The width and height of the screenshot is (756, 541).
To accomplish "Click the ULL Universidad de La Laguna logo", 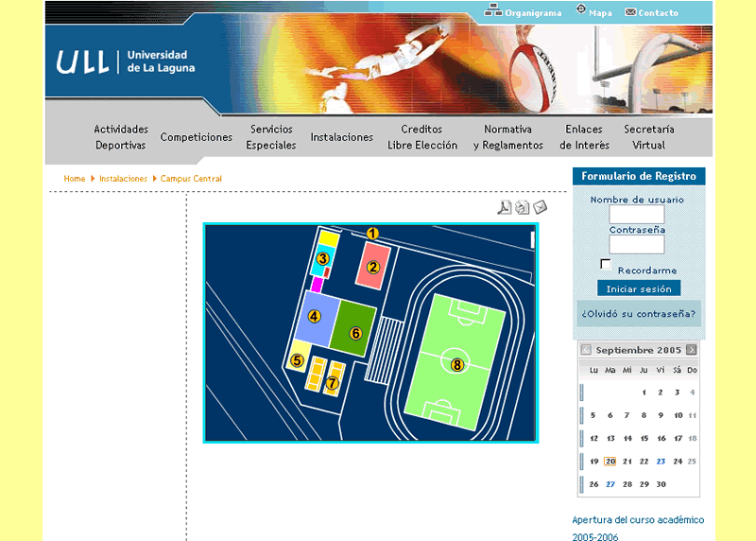I will [x=122, y=61].
